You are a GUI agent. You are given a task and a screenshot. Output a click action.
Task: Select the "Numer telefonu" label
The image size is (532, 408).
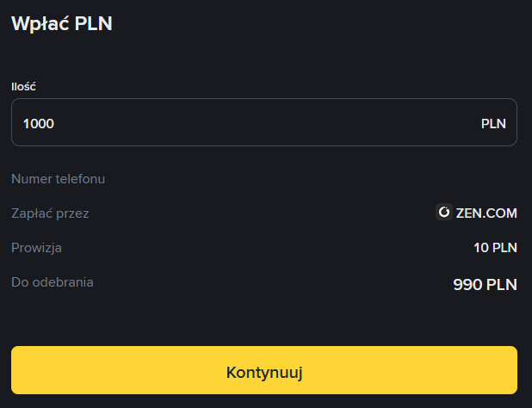(x=58, y=179)
